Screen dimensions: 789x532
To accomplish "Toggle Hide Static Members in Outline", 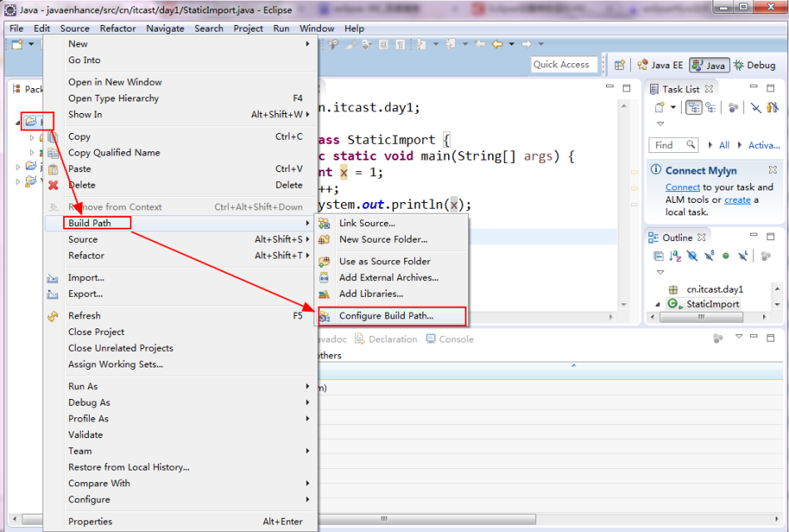I will (x=709, y=256).
